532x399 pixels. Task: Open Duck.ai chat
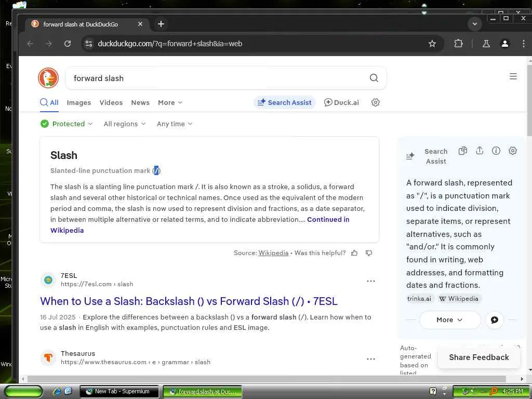341,102
